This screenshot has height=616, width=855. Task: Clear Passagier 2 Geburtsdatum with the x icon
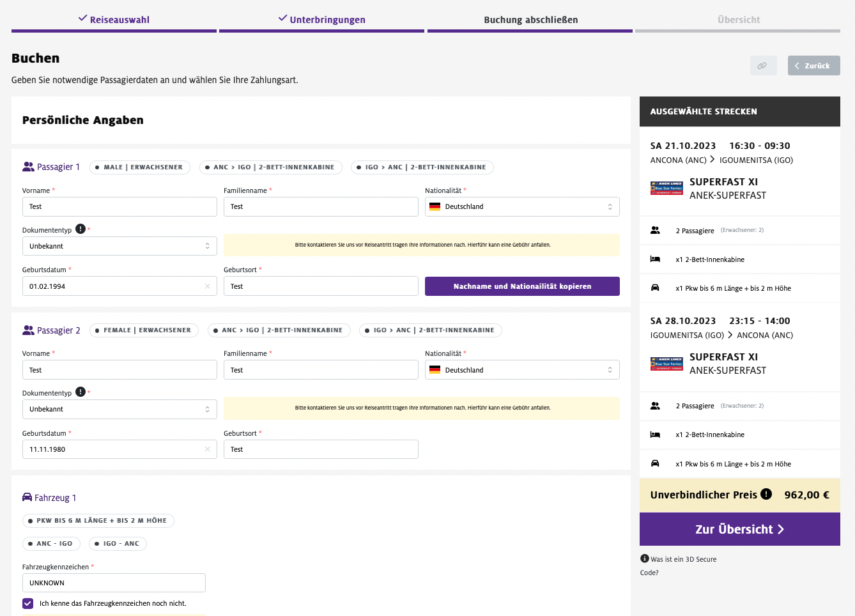(207, 449)
